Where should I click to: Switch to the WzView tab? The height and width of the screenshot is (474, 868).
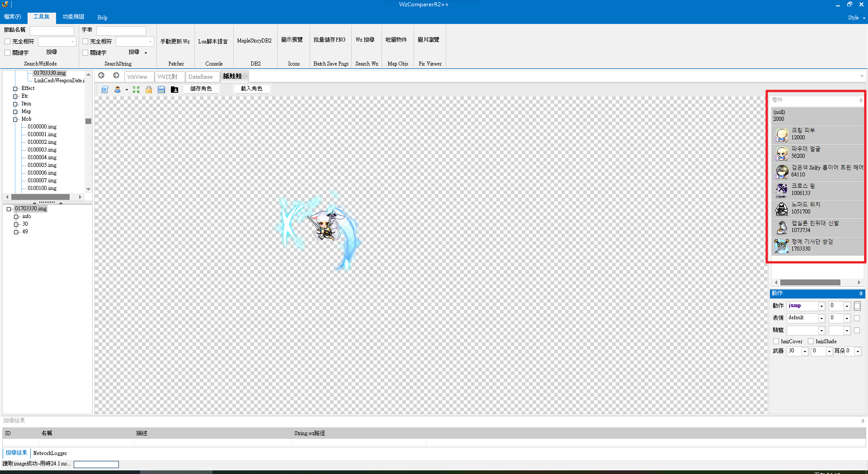coord(137,77)
